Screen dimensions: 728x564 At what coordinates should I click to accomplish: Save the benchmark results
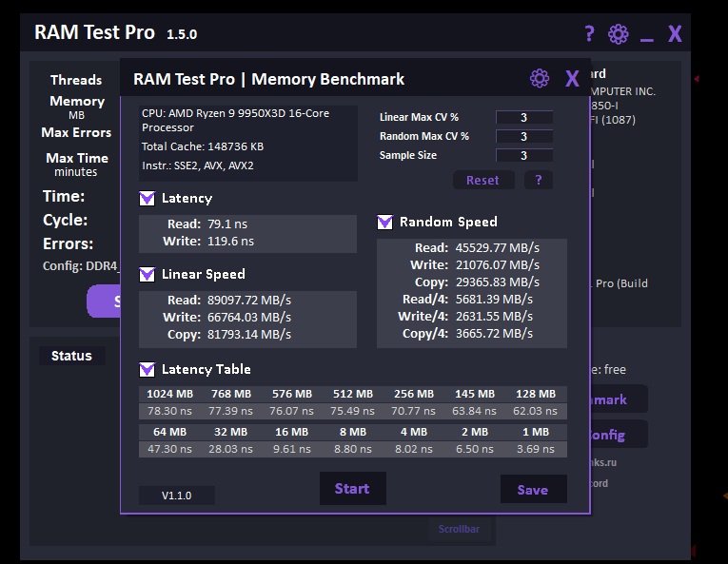pos(533,490)
